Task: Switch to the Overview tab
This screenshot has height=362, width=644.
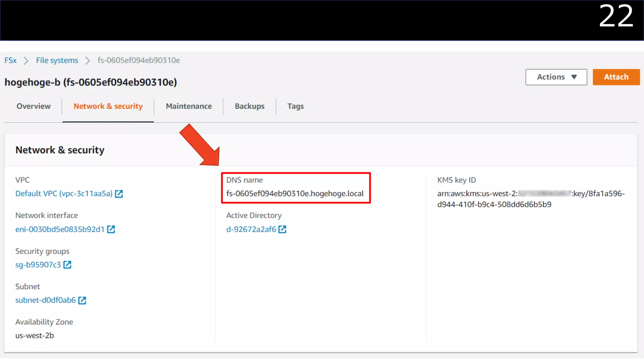Action: pyautogui.click(x=33, y=106)
